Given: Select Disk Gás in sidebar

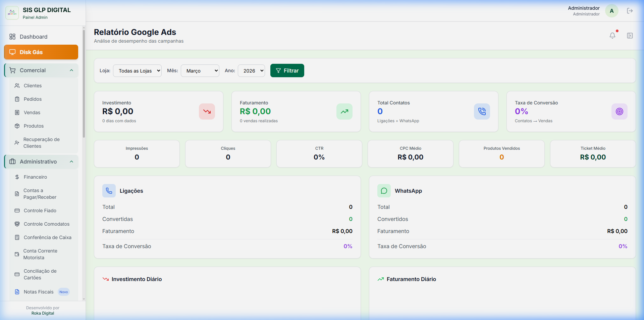Looking at the screenshot, I should point(41,52).
